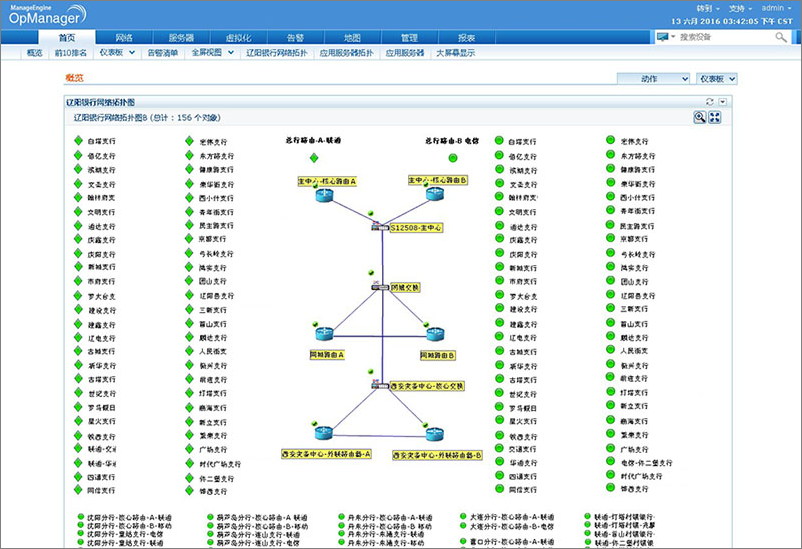The image size is (802, 549).
Task: Open the 概览 submenu link
Action: [34, 52]
